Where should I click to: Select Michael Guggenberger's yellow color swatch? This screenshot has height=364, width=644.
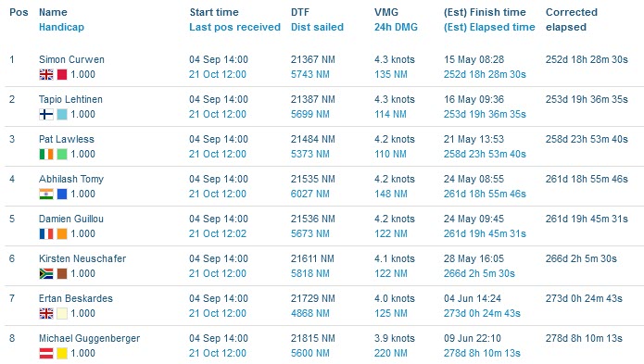(62, 353)
